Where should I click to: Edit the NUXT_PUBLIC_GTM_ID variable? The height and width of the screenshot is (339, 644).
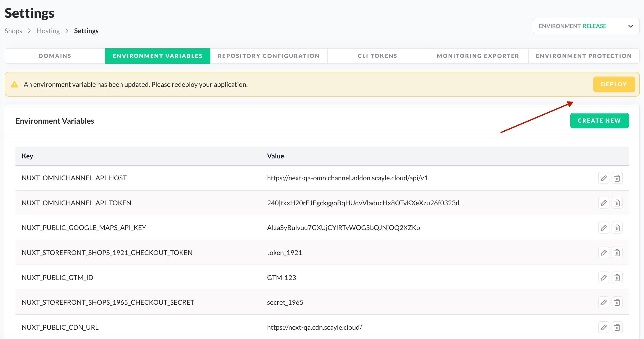click(x=604, y=278)
